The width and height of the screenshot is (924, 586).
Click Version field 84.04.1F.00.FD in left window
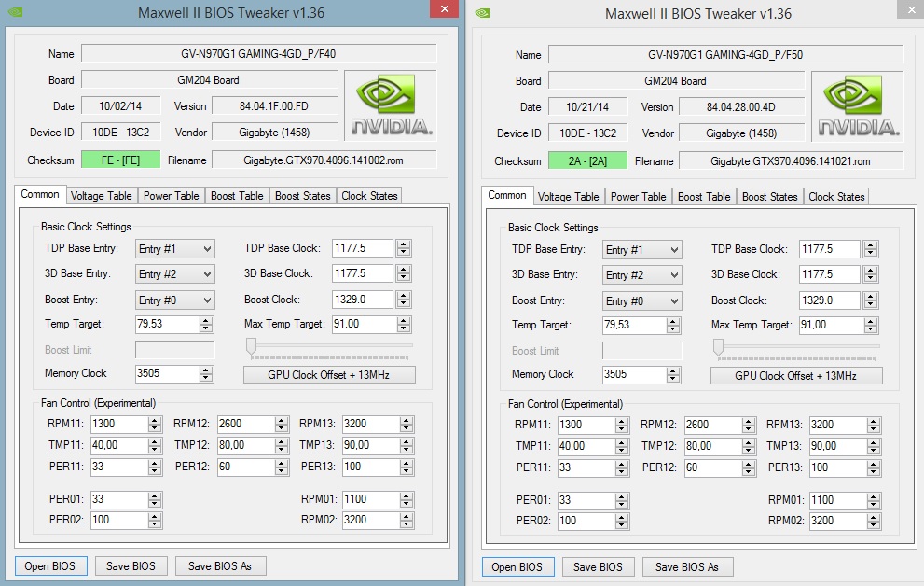pyautogui.click(x=274, y=106)
